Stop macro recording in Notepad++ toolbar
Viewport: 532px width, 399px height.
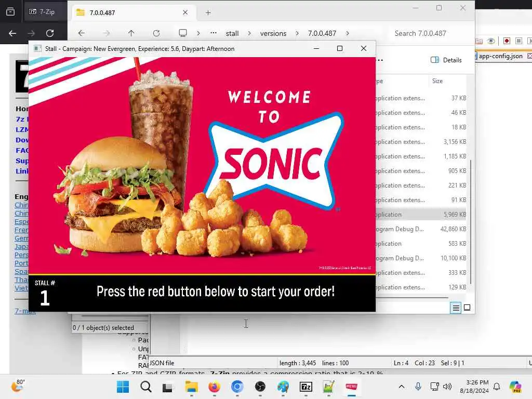pos(518,41)
